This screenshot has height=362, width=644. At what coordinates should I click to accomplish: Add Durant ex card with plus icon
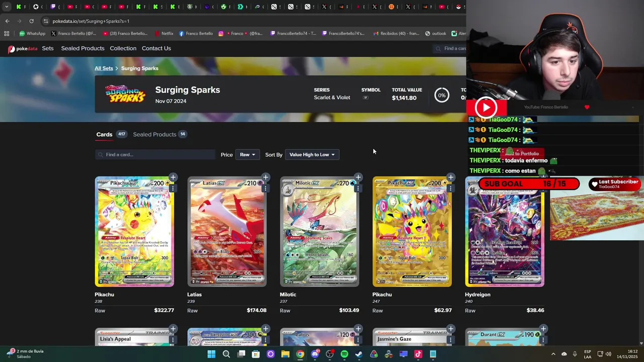[543, 329]
